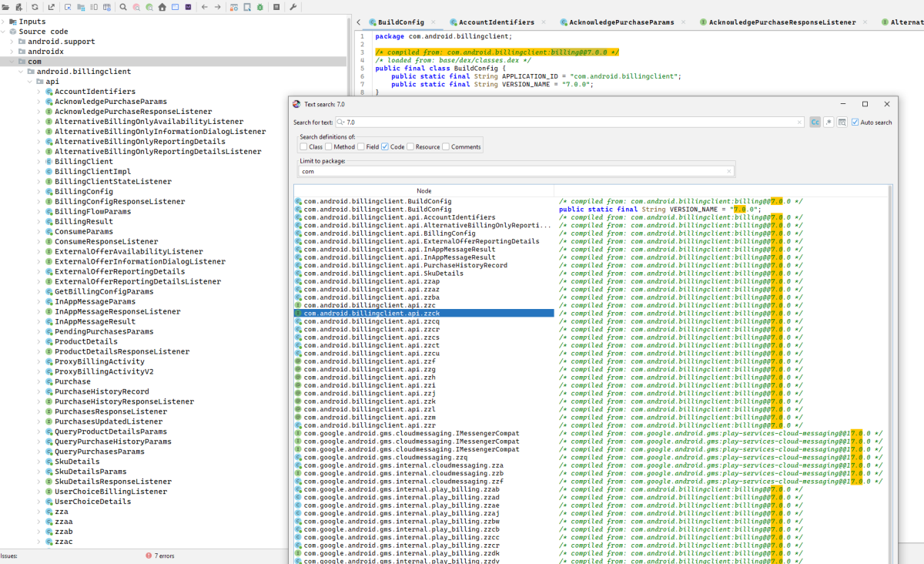924x564 pixels.
Task: Select the SkuDetails class in the tree
Action: (x=77, y=462)
